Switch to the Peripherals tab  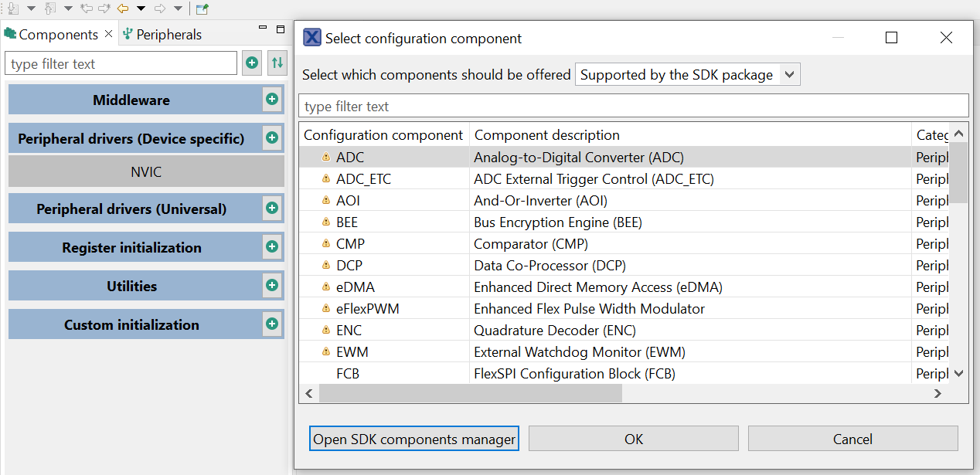[168, 34]
